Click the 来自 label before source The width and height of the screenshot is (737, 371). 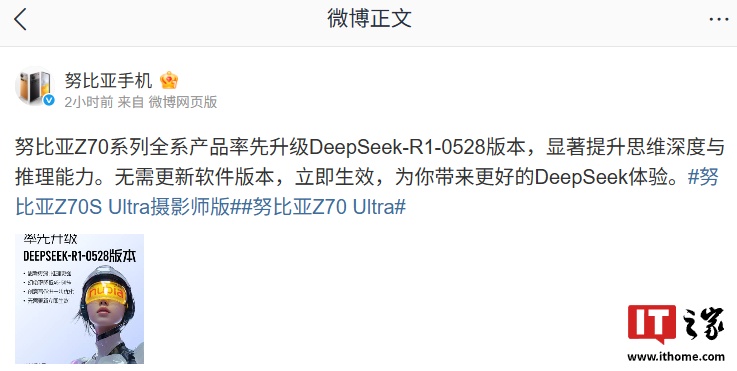coord(131,102)
